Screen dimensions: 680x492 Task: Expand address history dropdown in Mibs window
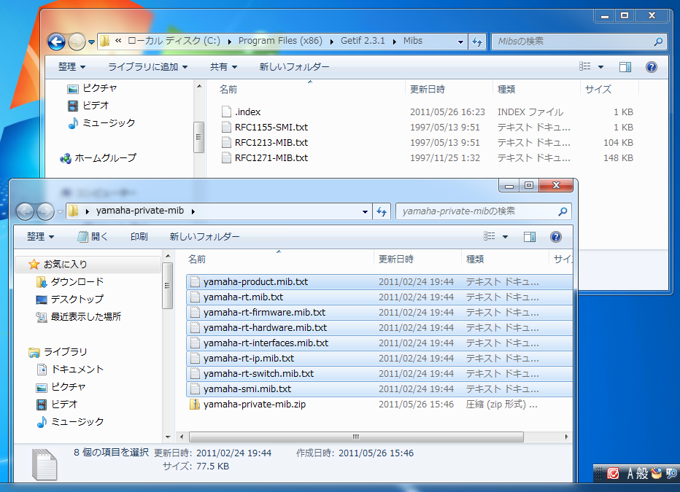tap(461, 42)
